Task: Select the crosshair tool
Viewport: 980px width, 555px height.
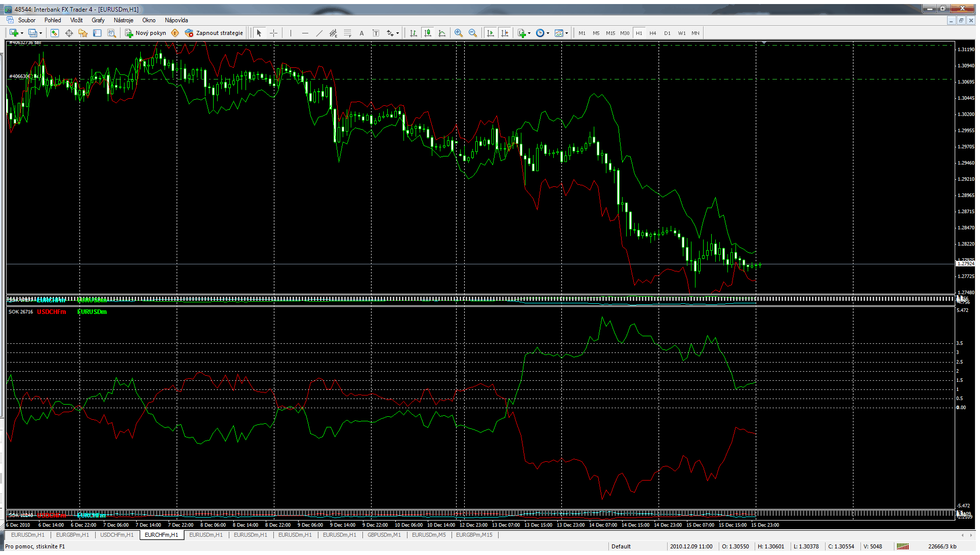Action: click(273, 33)
